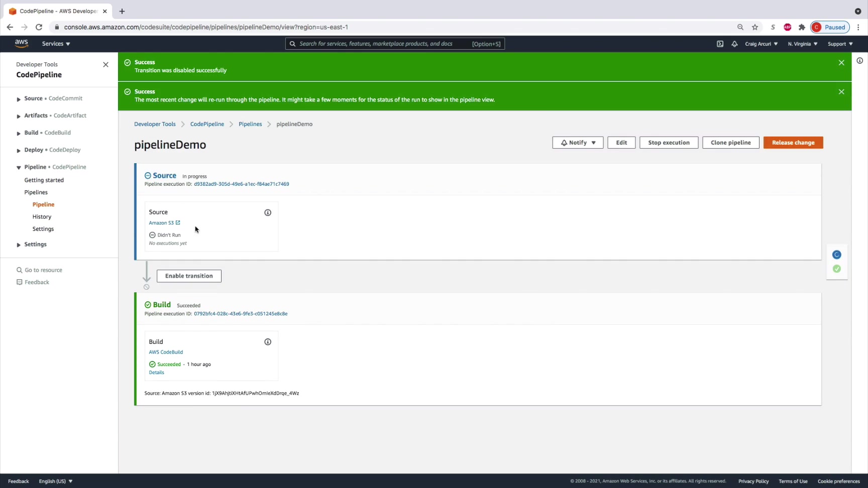
Task: Click the orange Release change button
Action: pos(793,143)
